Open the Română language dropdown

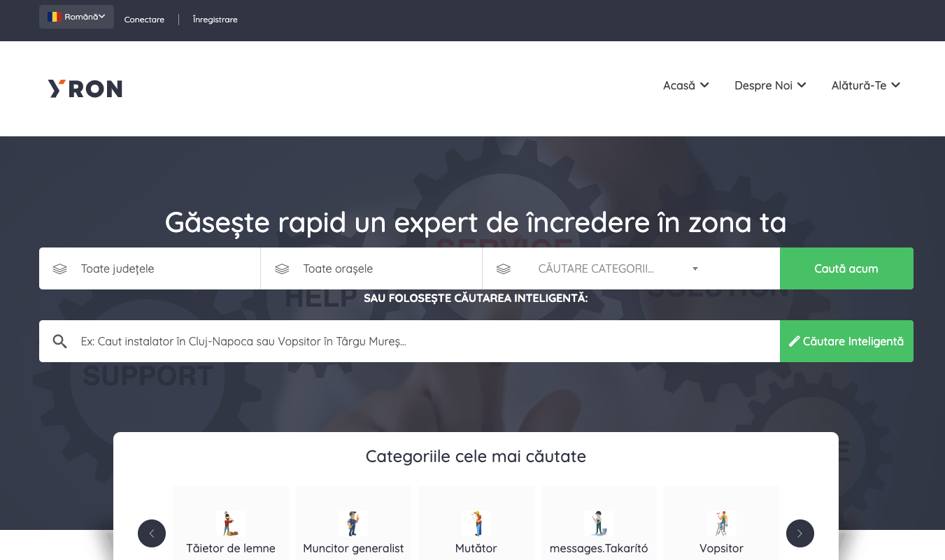pyautogui.click(x=76, y=17)
